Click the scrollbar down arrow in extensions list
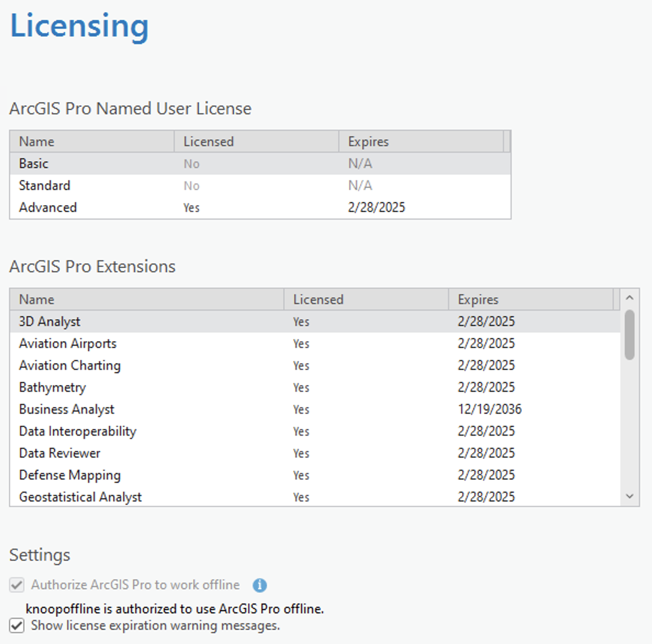 point(629,495)
